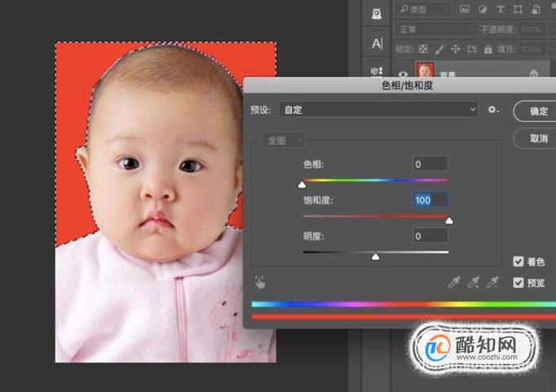Screen dimensions: 556x392
Task: Click the 预设: label
Action: pyautogui.click(x=261, y=110)
